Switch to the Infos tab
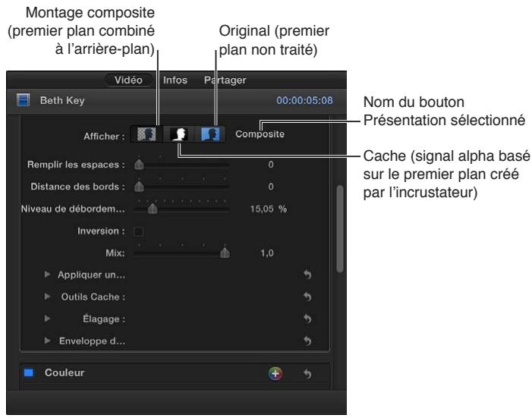532x418 pixels. pyautogui.click(x=175, y=80)
